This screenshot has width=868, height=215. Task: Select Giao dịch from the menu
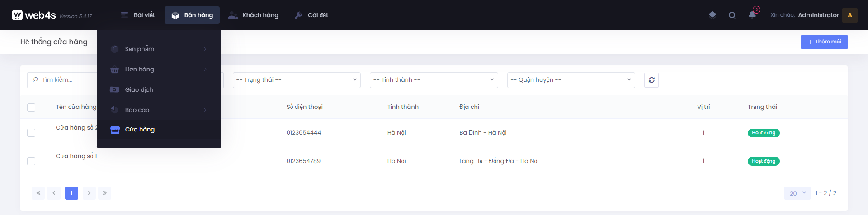click(x=139, y=90)
